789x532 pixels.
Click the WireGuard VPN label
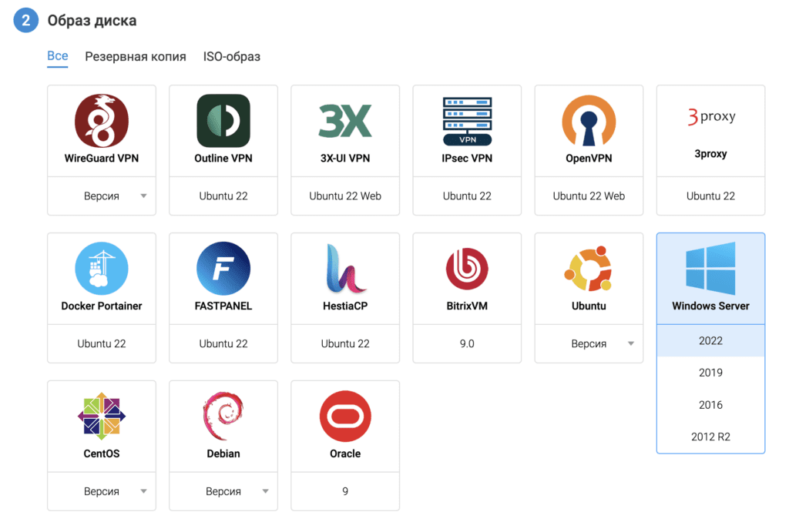(x=102, y=159)
